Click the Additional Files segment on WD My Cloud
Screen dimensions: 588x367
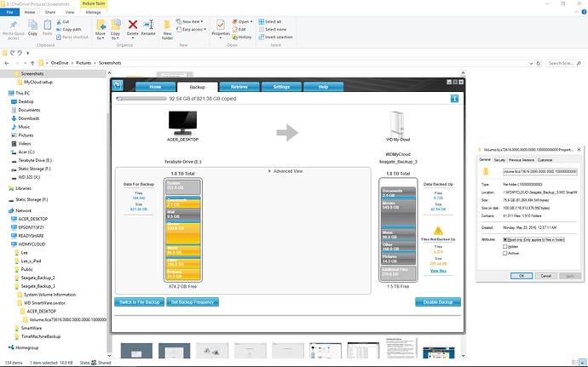(398, 273)
